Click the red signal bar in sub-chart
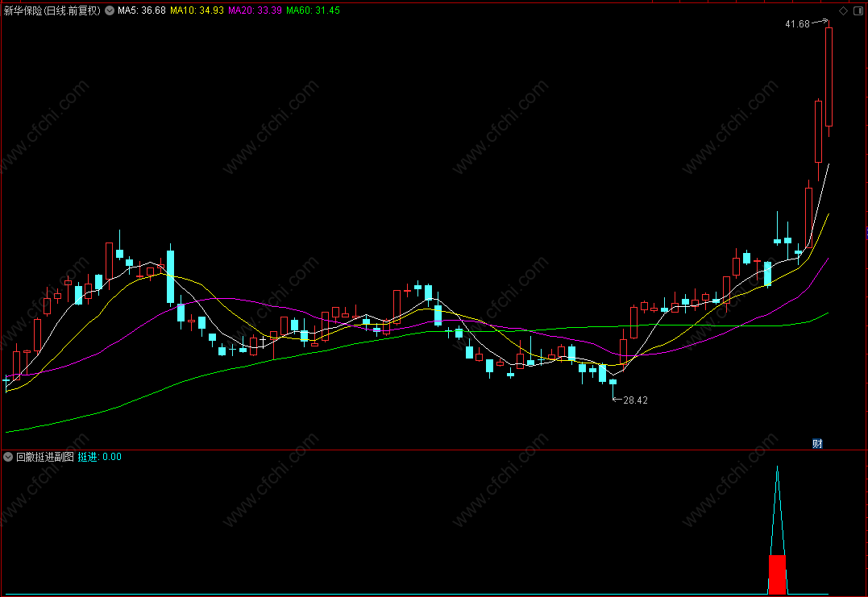The height and width of the screenshot is (597, 868). click(777, 575)
